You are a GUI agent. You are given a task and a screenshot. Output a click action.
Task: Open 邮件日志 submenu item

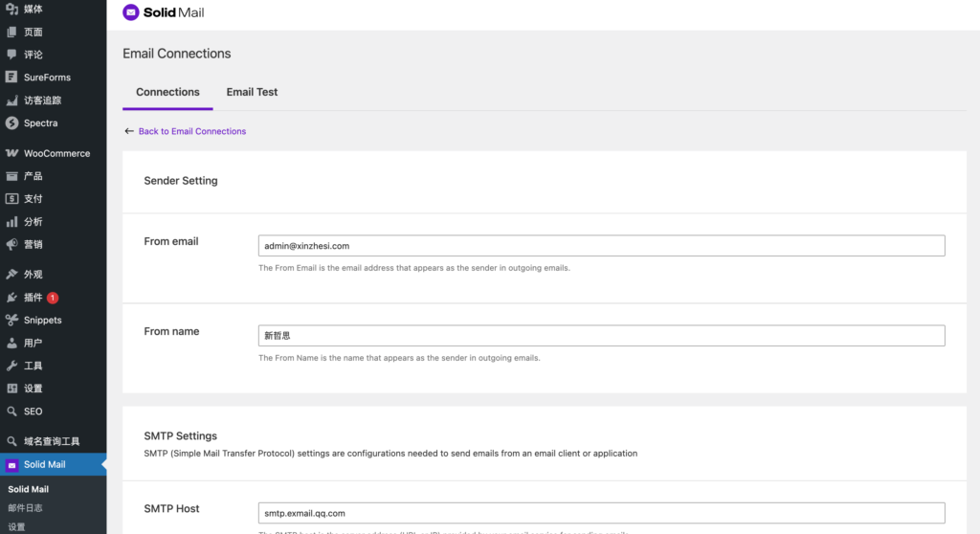26,508
